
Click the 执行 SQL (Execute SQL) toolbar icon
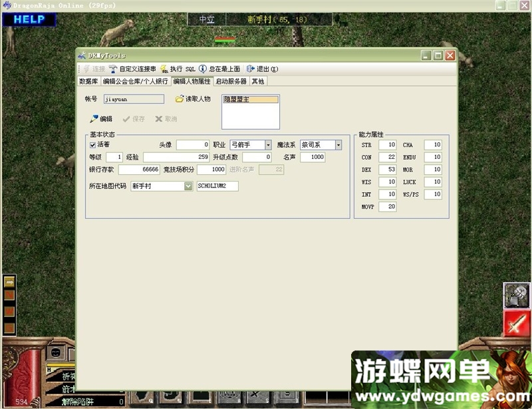coord(176,68)
